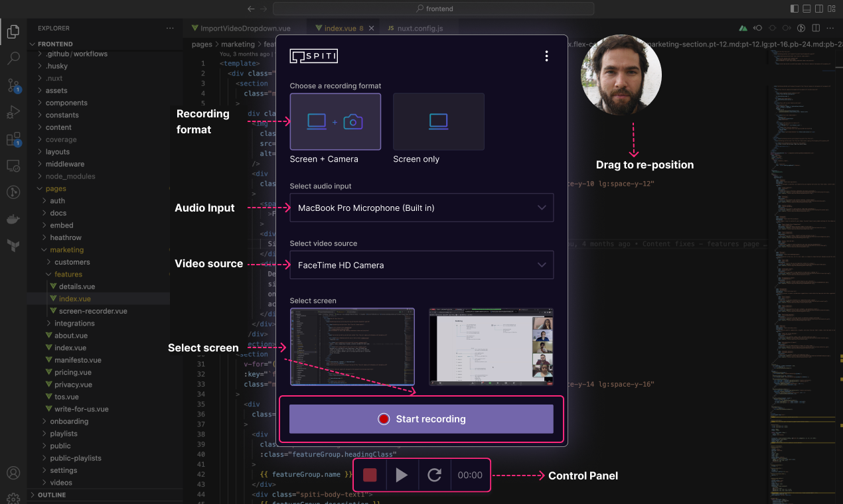Open editor More Actions ellipsis
Viewport: 843px width, 504px height.
[x=830, y=29]
